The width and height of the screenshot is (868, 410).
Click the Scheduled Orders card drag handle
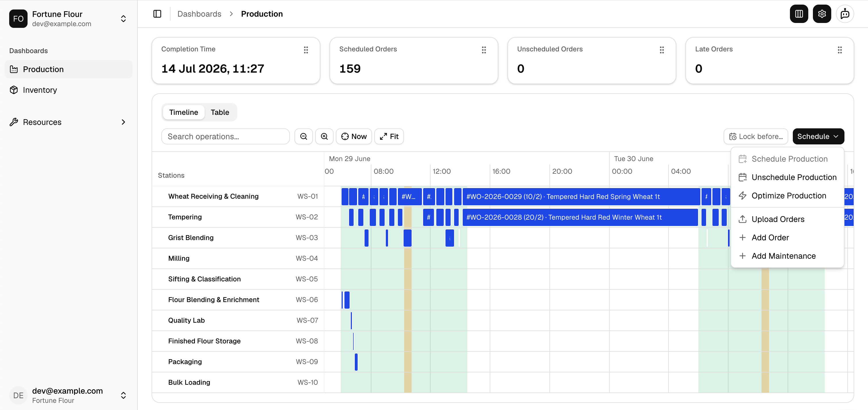point(484,50)
